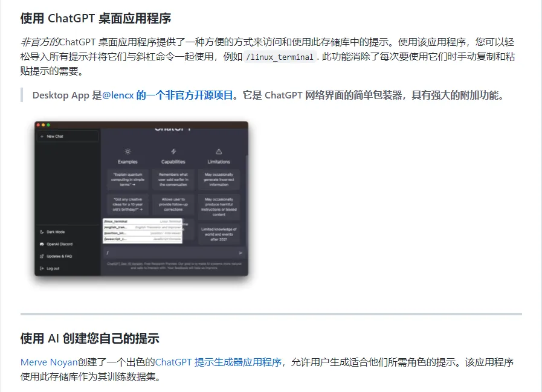Click the chat message input field
The width and height of the screenshot is (542, 392).
pos(169,252)
